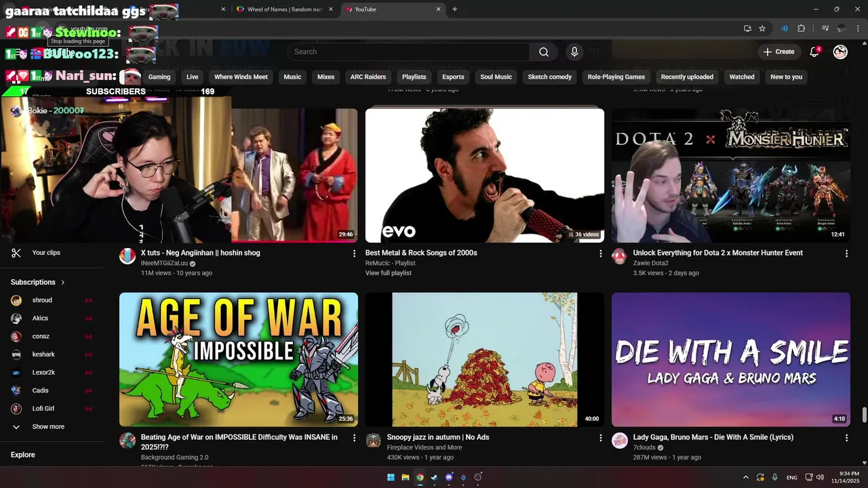Click the Chrome icon in the taskbar
This screenshot has width=868, height=488.
(420, 477)
